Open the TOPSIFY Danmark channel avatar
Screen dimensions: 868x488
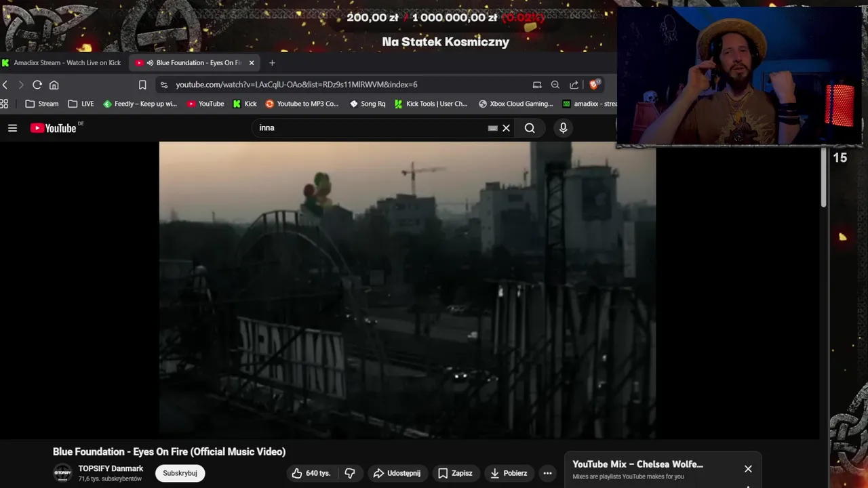pyautogui.click(x=62, y=473)
